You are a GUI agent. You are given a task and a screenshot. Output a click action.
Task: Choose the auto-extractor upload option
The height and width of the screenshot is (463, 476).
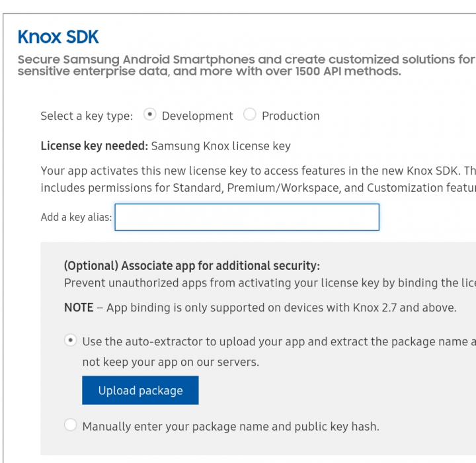click(71, 340)
